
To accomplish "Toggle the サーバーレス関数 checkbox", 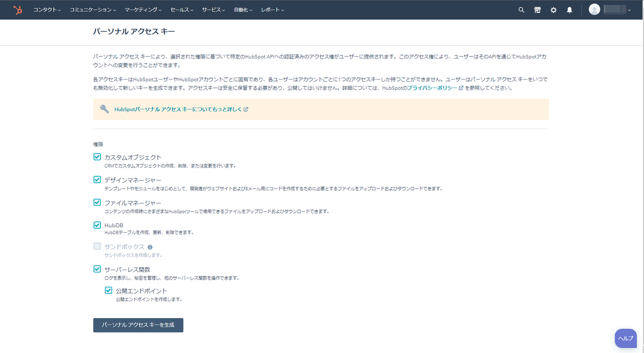I will click(x=97, y=269).
